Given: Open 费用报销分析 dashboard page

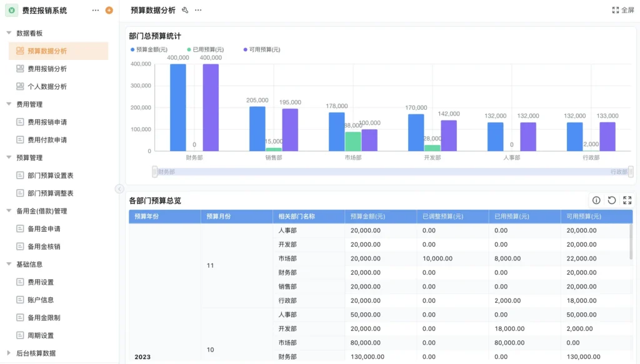Looking at the screenshot, I should (47, 69).
